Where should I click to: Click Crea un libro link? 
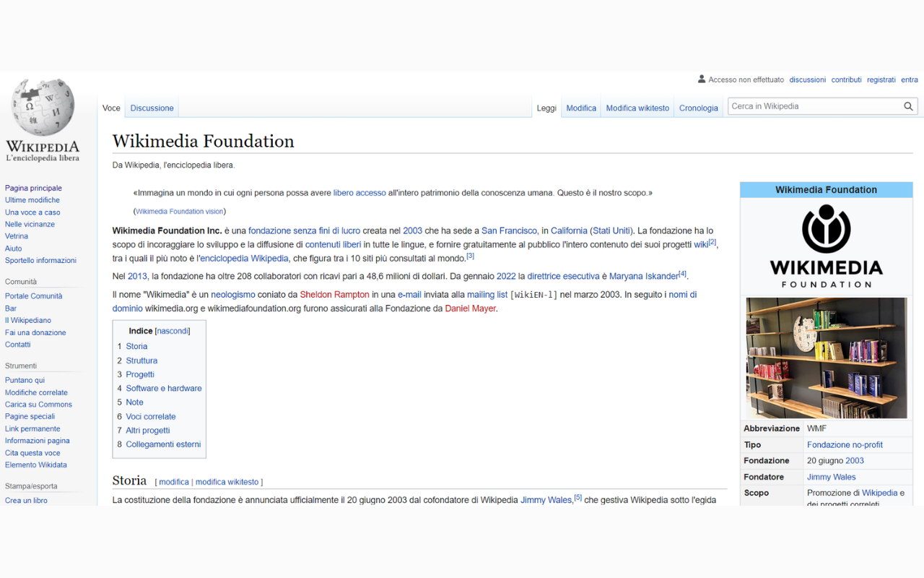coord(26,501)
